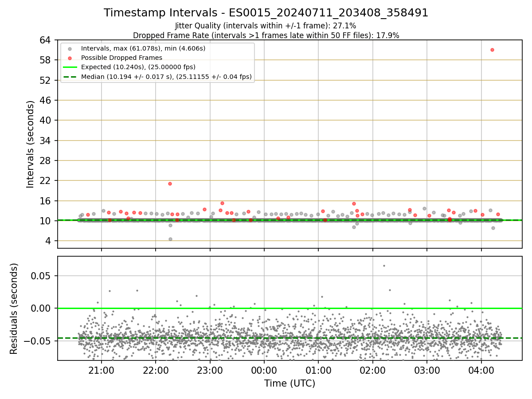
Task: Click the red outlier point near 61 seconds
Action: click(x=492, y=50)
